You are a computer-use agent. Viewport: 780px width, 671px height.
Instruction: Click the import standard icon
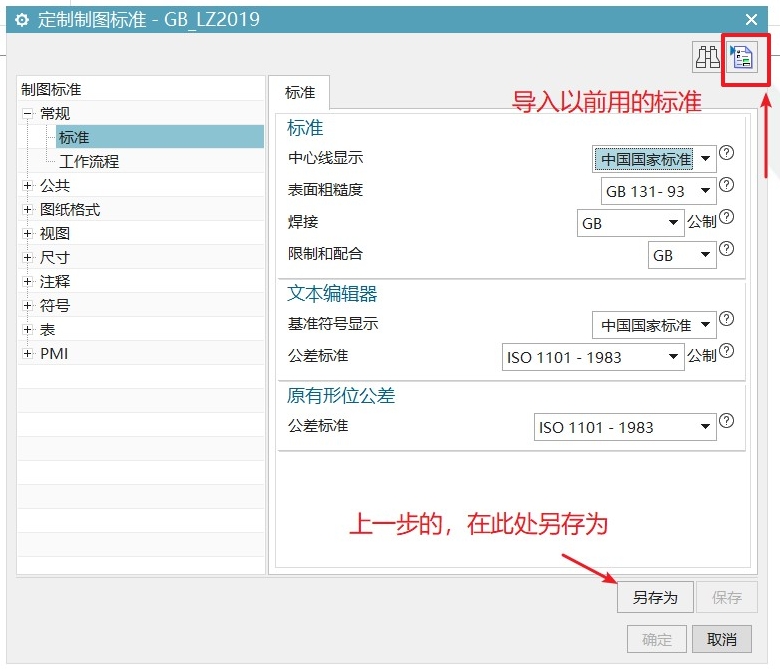[x=741, y=57]
